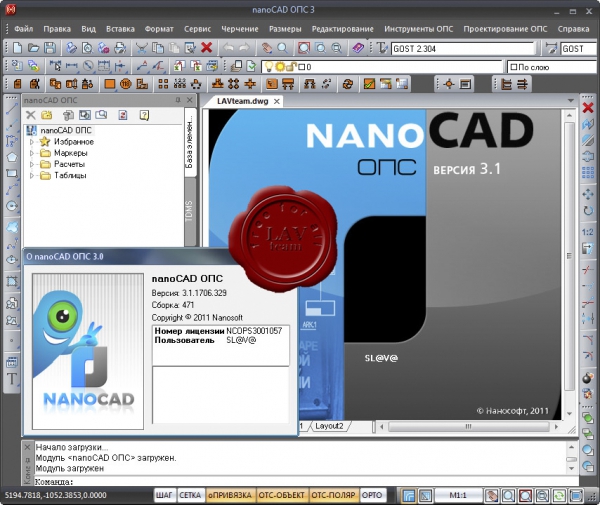Click the orange circular update arrows icon
This screenshot has height=505, width=600.
tap(348, 84)
